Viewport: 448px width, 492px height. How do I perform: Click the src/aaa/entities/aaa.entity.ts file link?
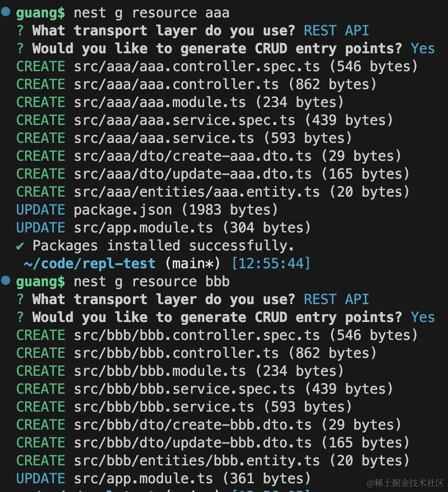point(196,192)
